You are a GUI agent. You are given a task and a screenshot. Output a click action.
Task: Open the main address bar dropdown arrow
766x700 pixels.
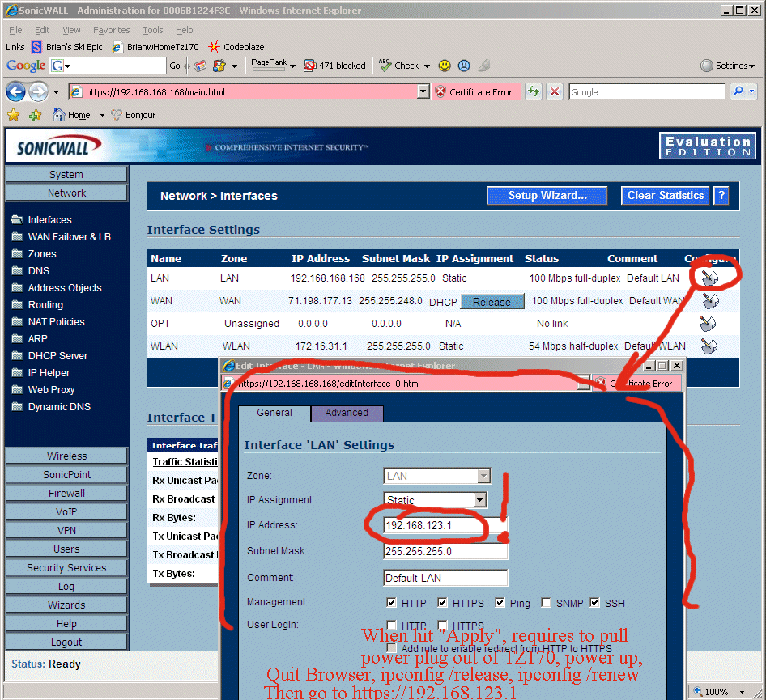click(423, 91)
